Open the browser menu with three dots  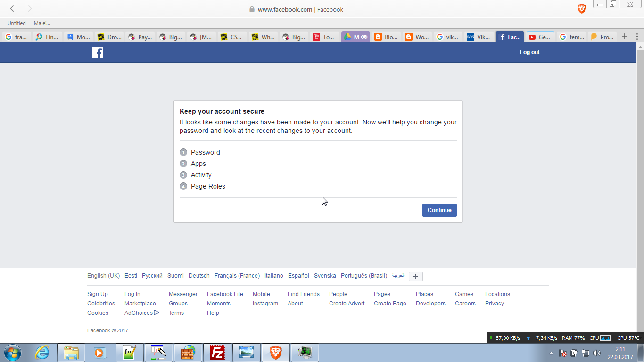tap(637, 36)
